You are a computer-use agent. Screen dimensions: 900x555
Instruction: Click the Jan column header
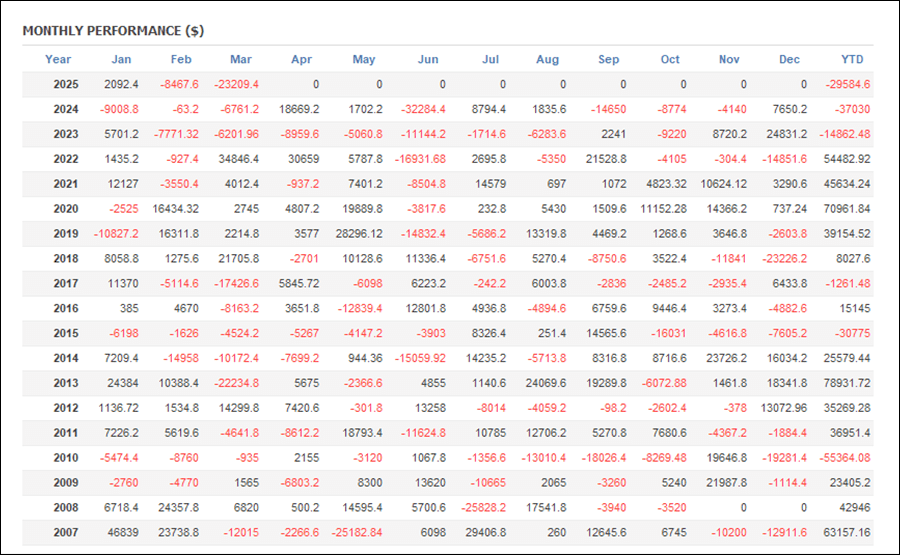pyautogui.click(x=121, y=59)
